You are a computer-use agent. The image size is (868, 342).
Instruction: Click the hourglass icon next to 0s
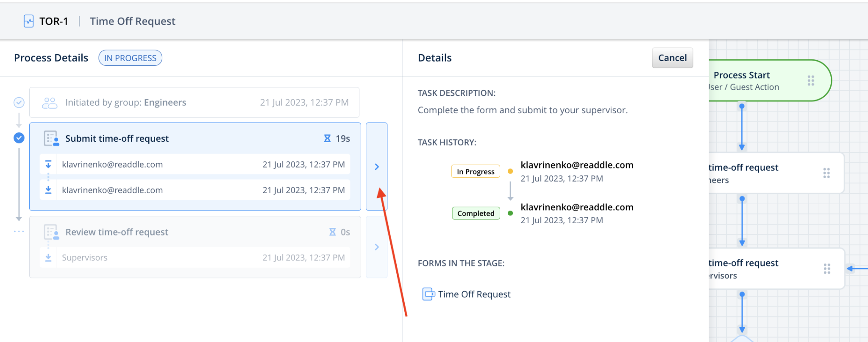tap(333, 232)
